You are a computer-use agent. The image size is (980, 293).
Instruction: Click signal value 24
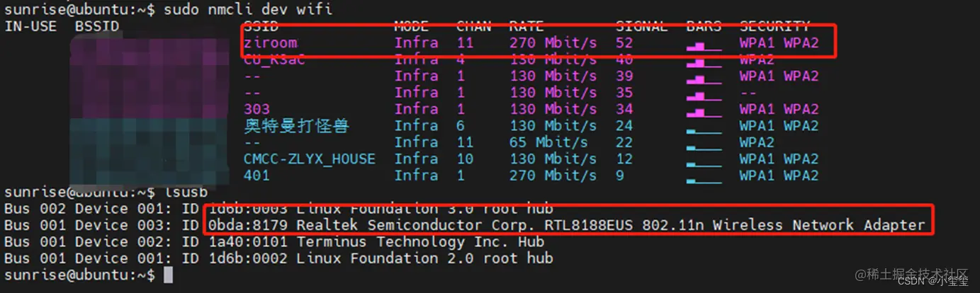(x=624, y=126)
